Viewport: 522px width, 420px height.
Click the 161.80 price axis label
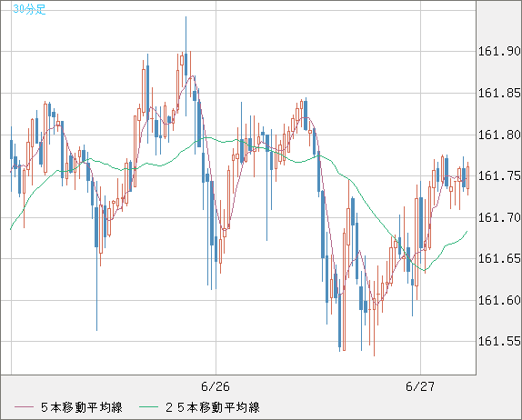pyautogui.click(x=499, y=135)
